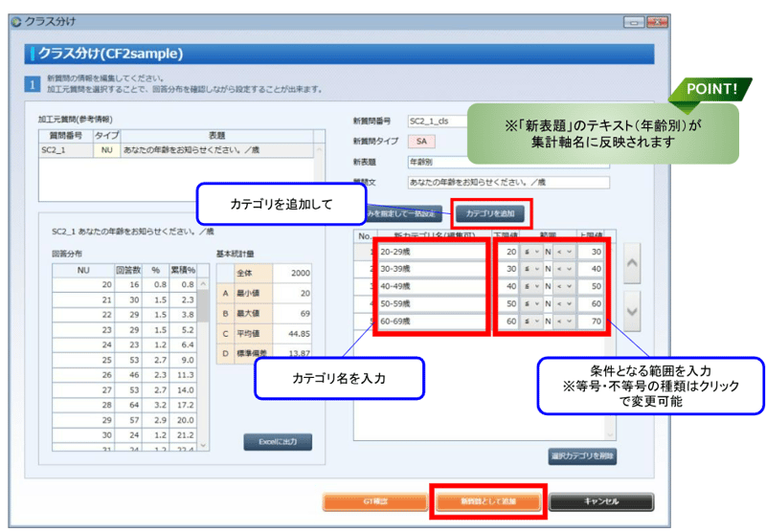Click scroll-down arrow of the 回答分布 table
Viewport: 766px width, 532px height.
(x=203, y=445)
